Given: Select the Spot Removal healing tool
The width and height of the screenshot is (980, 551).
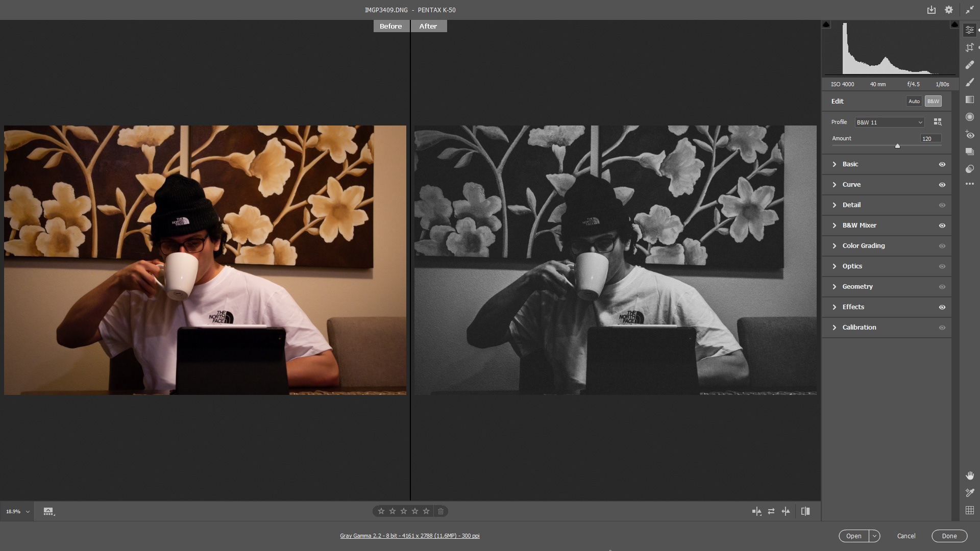Looking at the screenshot, I should (969, 65).
